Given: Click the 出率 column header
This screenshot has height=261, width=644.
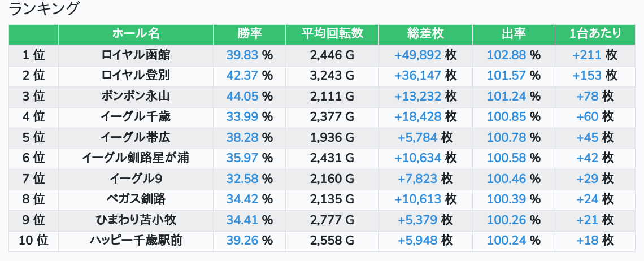Looking at the screenshot, I should pyautogui.click(x=514, y=34).
